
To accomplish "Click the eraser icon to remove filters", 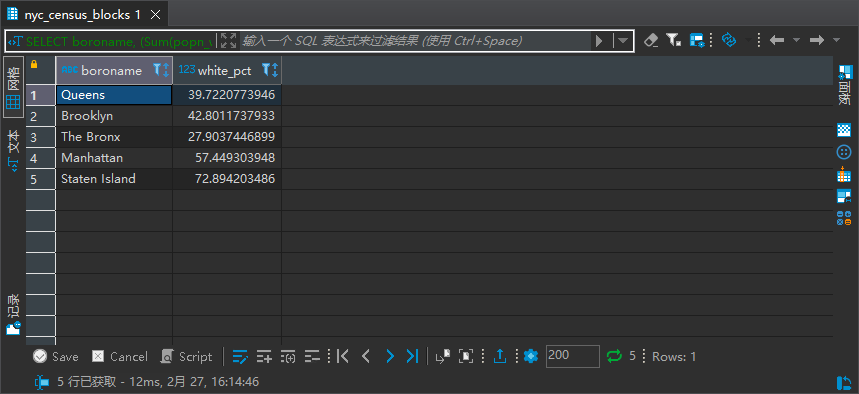I will pyautogui.click(x=651, y=40).
